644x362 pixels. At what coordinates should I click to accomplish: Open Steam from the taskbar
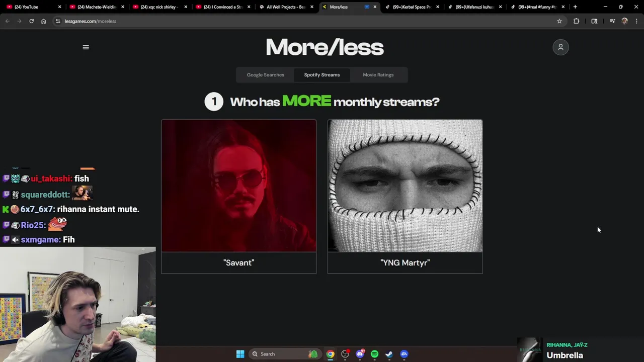tap(389, 354)
